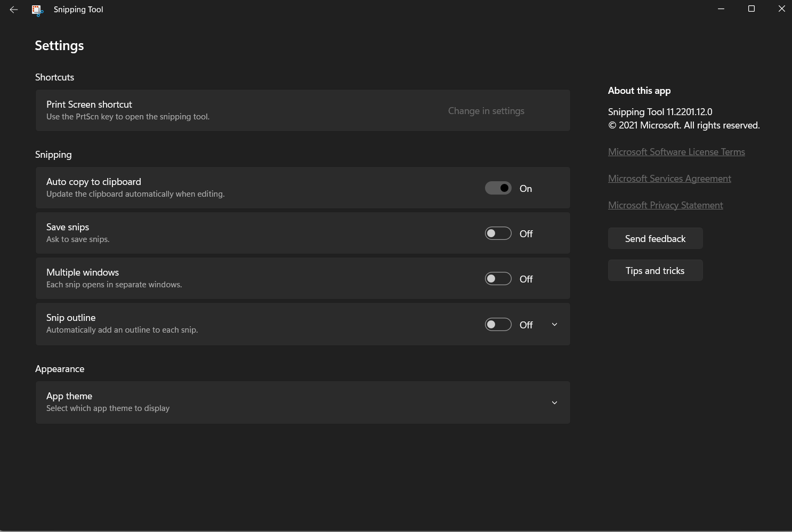Click the Snipping Tool app icon

[x=37, y=10]
